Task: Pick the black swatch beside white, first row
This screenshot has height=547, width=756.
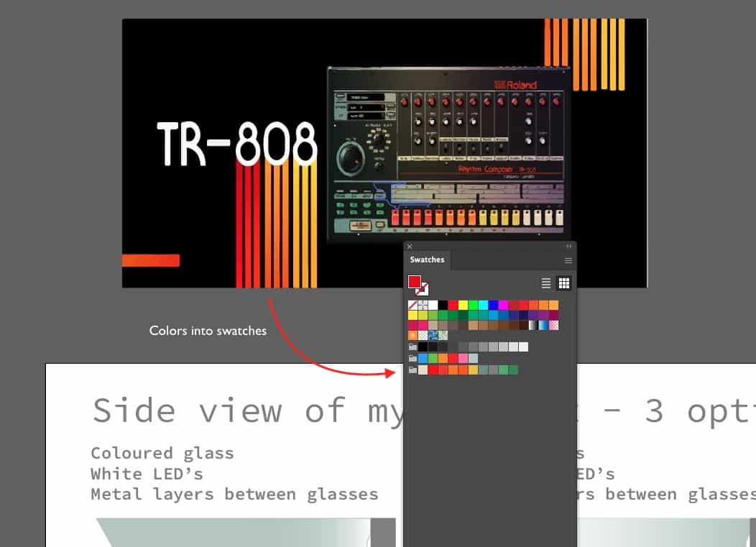Action: (443, 305)
